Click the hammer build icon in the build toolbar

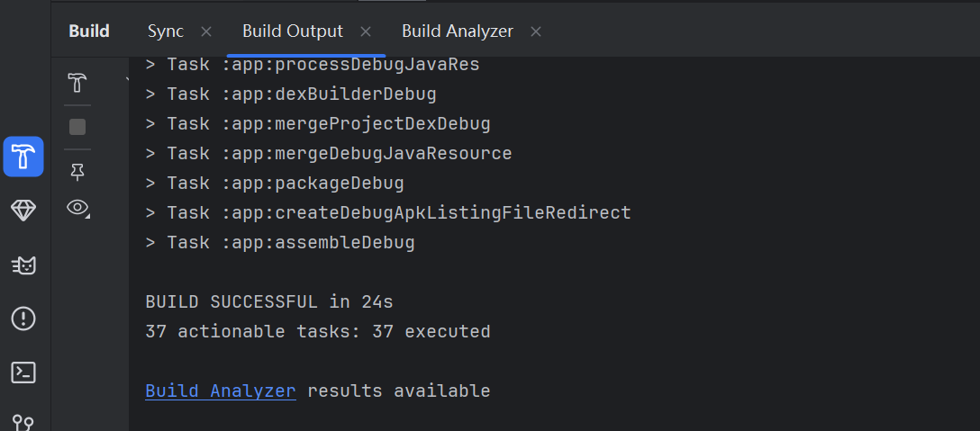pyautogui.click(x=77, y=84)
